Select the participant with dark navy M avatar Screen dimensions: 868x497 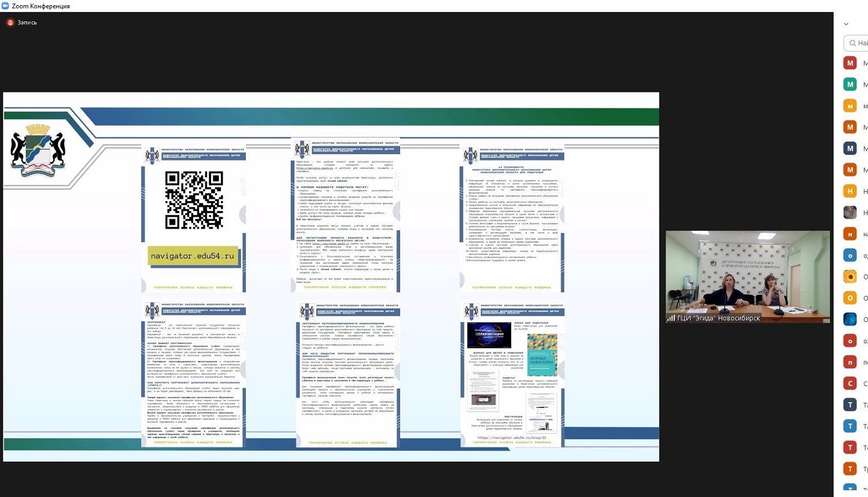coord(849,149)
